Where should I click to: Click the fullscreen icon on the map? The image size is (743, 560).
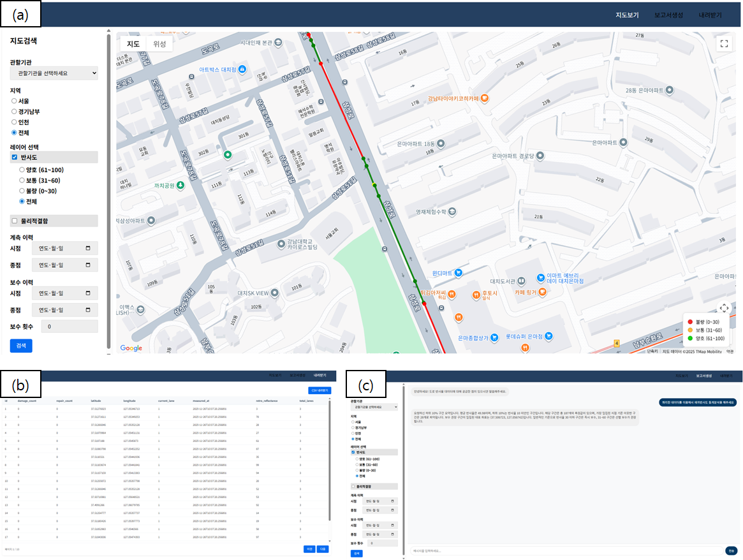723,44
